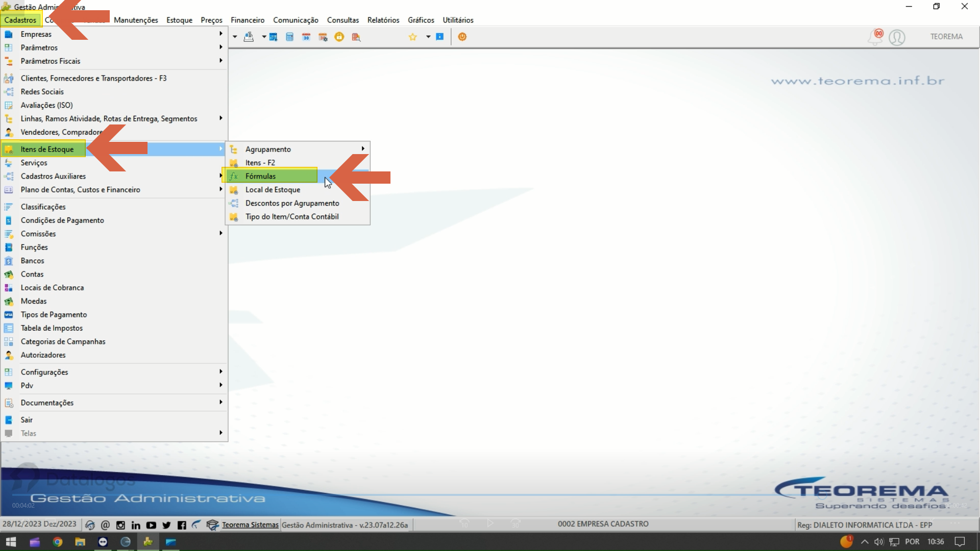Image resolution: width=980 pixels, height=551 pixels.
Task: Open the YouTube icon in status bar
Action: click(151, 525)
